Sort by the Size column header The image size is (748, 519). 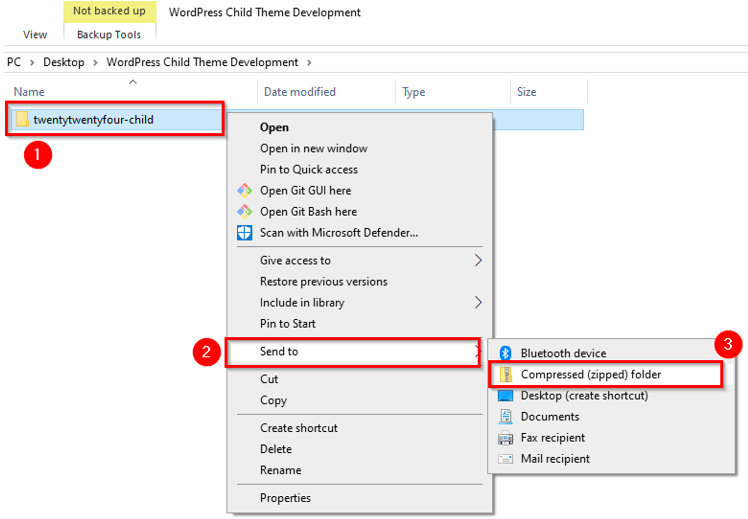point(527,92)
